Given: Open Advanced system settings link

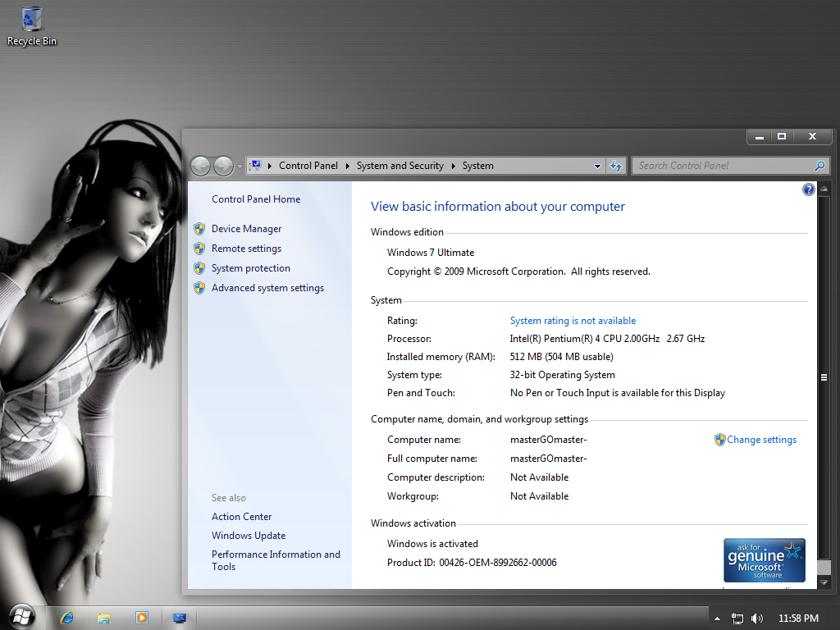Looking at the screenshot, I should (268, 288).
